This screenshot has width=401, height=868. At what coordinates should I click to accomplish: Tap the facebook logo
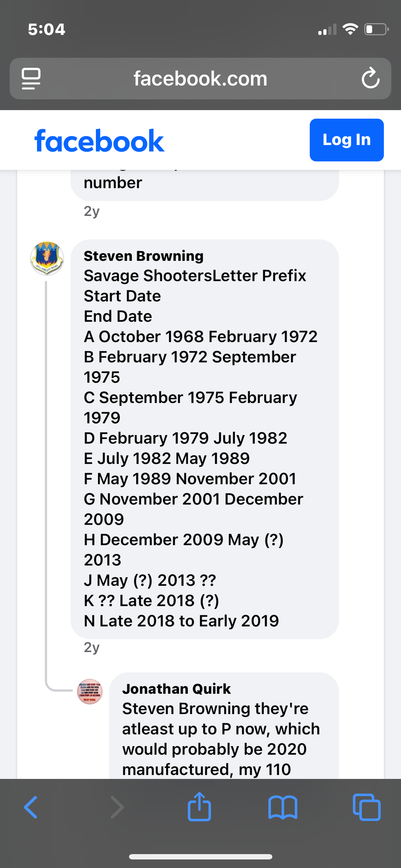99,141
